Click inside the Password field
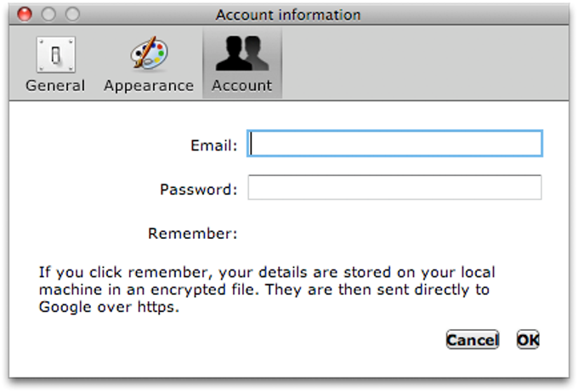The width and height of the screenshot is (578, 392). pyautogui.click(x=394, y=187)
